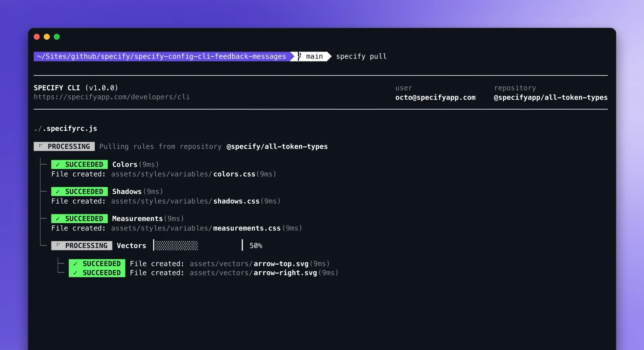Click the 'repository' header label
644x350 pixels.
click(x=515, y=88)
